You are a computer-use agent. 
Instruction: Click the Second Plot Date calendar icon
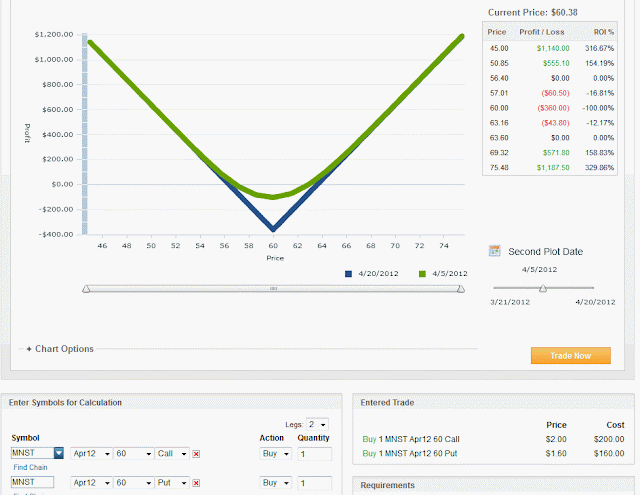[x=494, y=251]
